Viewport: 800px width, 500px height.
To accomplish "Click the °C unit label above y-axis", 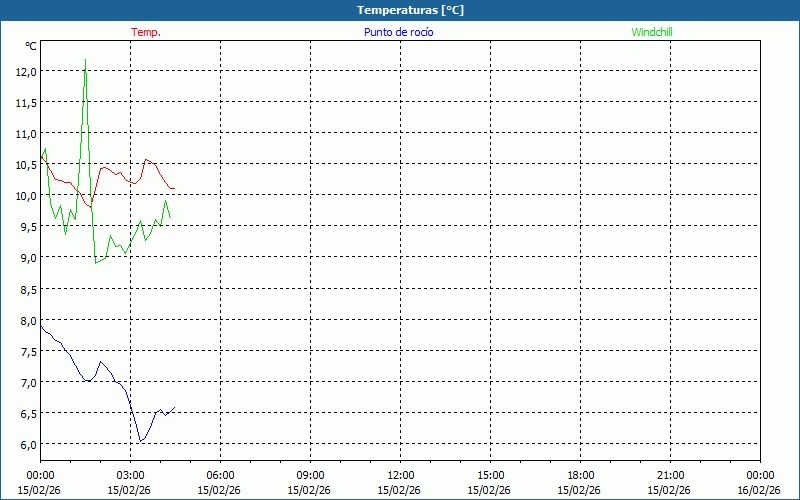I will 31,46.
